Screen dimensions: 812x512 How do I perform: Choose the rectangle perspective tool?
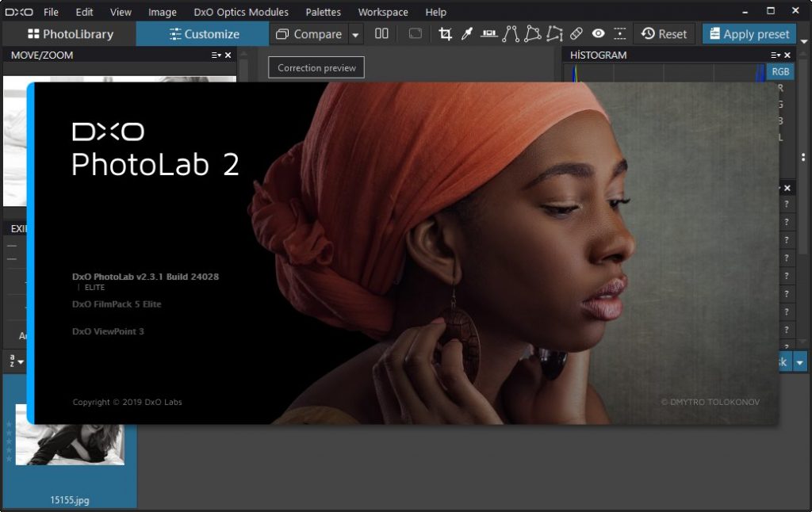point(532,34)
